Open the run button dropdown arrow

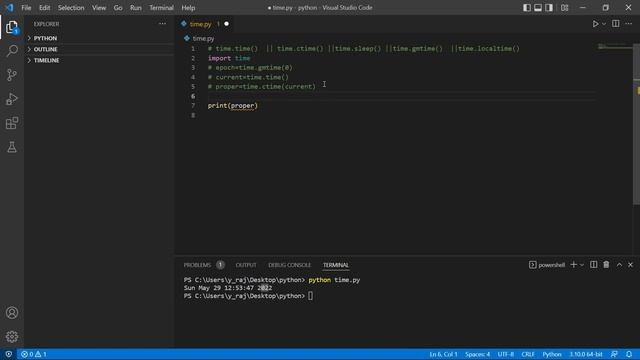(x=604, y=24)
